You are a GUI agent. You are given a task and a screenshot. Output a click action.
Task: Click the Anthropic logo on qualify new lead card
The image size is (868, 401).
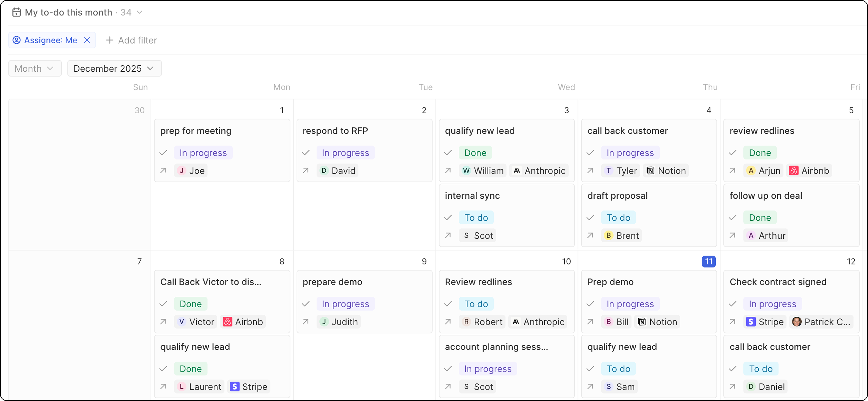(517, 171)
